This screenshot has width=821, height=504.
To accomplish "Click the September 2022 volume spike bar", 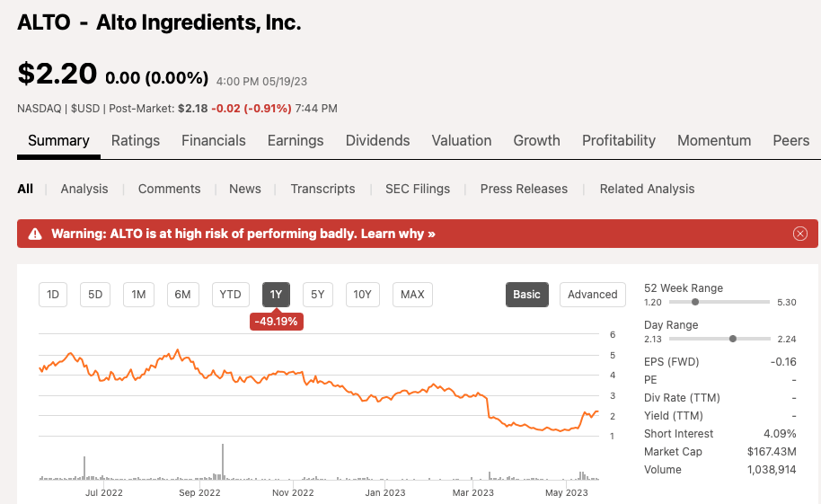I will click(222, 461).
